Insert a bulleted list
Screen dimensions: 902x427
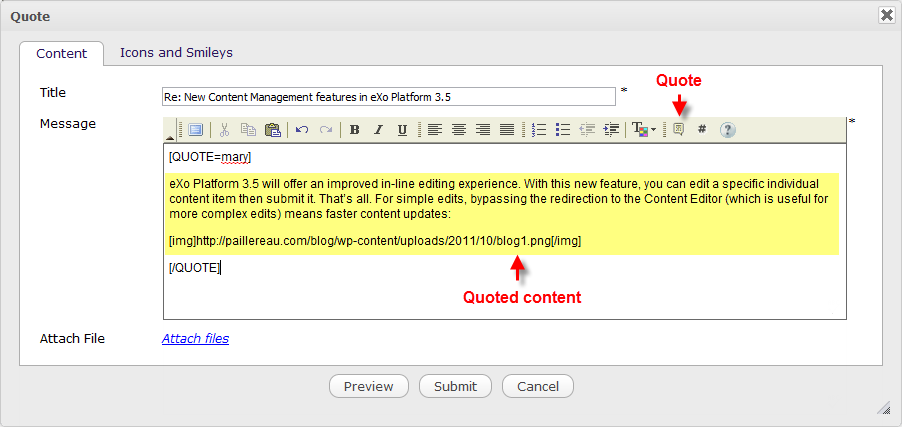pyautogui.click(x=563, y=130)
